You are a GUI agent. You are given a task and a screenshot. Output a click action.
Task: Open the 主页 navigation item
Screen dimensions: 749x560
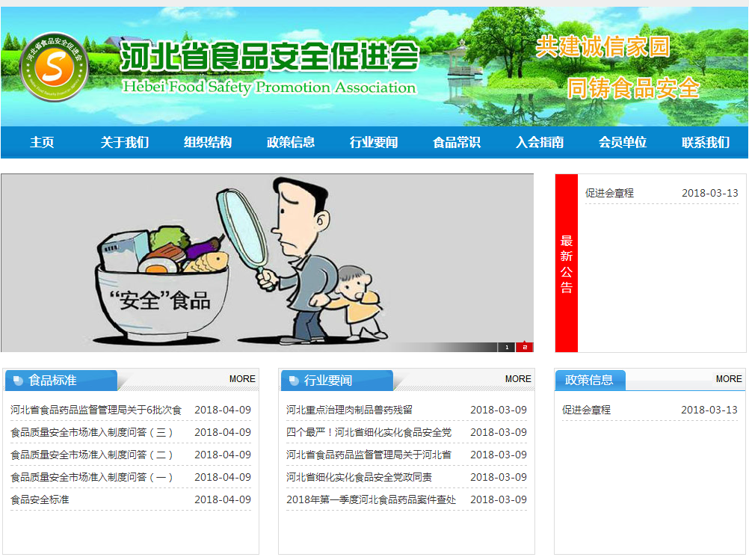tap(42, 142)
